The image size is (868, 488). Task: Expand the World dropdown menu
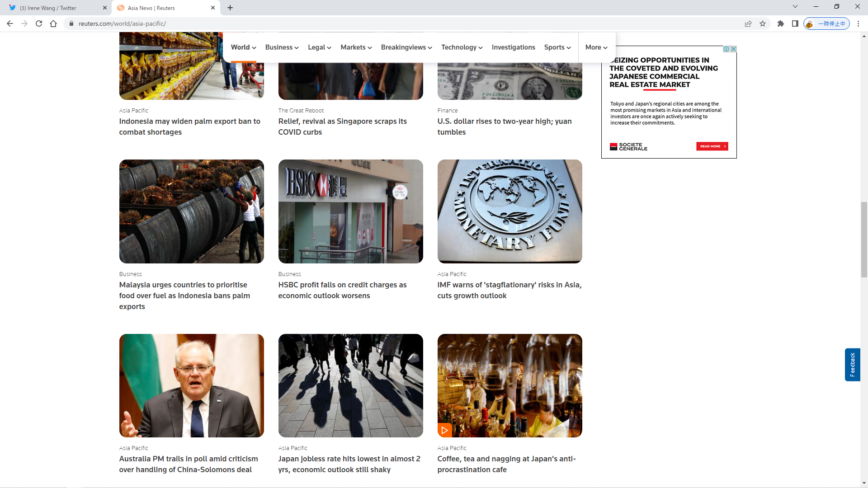pyautogui.click(x=243, y=47)
